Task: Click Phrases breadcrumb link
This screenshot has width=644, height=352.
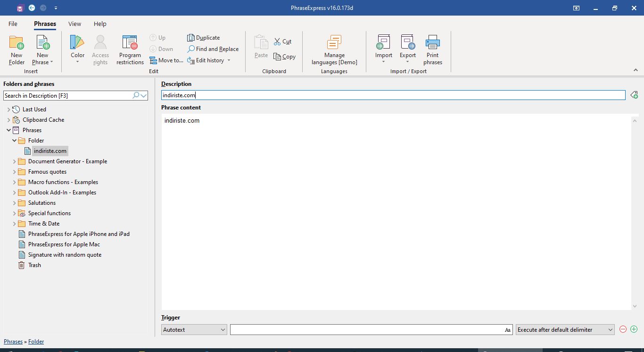Action: (x=13, y=342)
